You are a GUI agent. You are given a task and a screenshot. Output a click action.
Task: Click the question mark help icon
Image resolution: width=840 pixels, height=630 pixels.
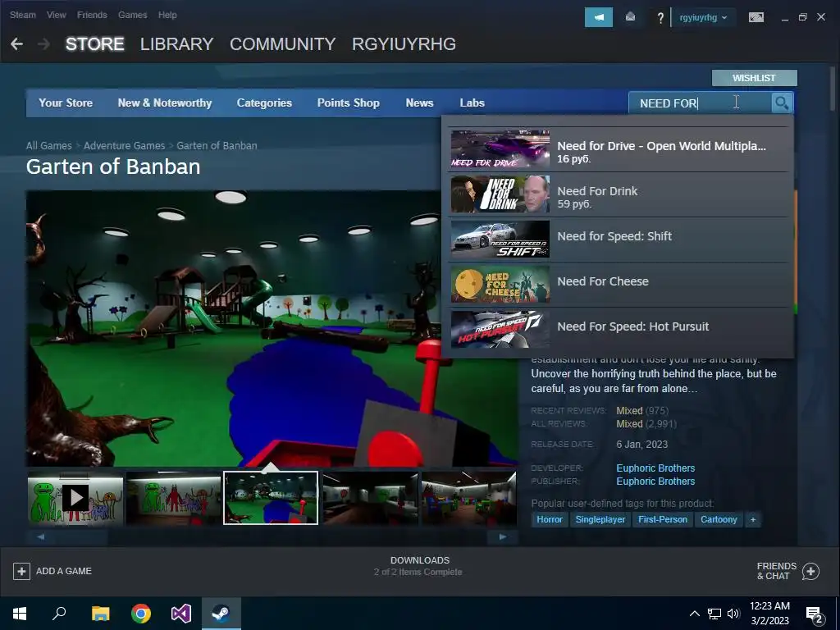coord(660,18)
